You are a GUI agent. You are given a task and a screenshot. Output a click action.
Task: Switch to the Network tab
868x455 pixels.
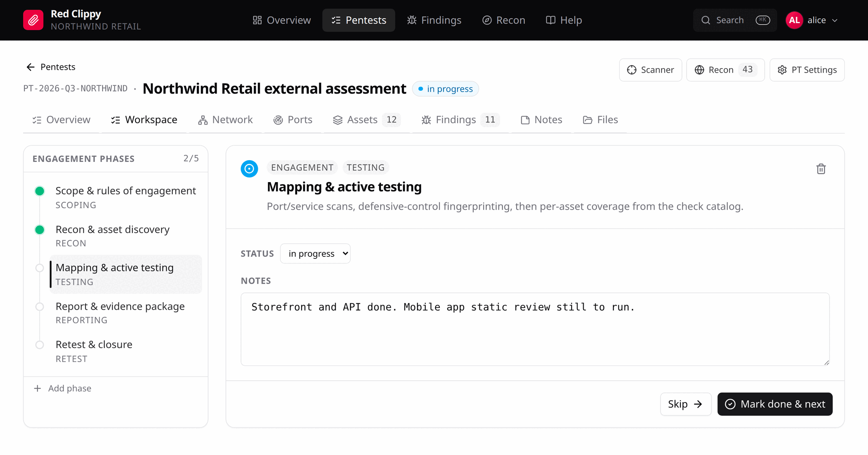pyautogui.click(x=225, y=120)
